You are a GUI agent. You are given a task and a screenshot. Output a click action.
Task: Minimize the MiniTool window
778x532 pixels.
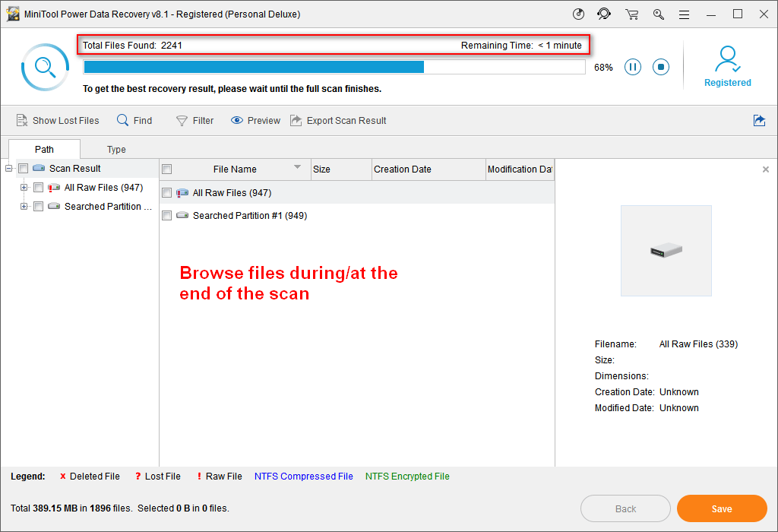[x=711, y=14]
